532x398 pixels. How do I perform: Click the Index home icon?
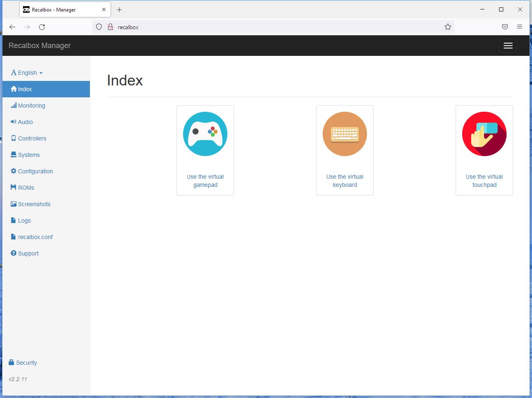pyautogui.click(x=14, y=89)
